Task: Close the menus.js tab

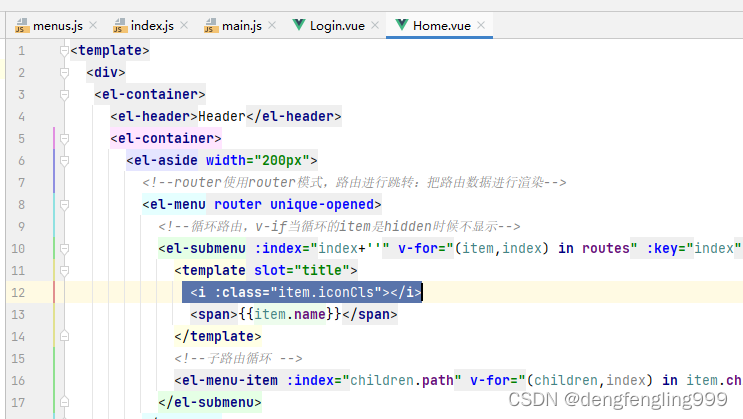Action: click(x=93, y=25)
